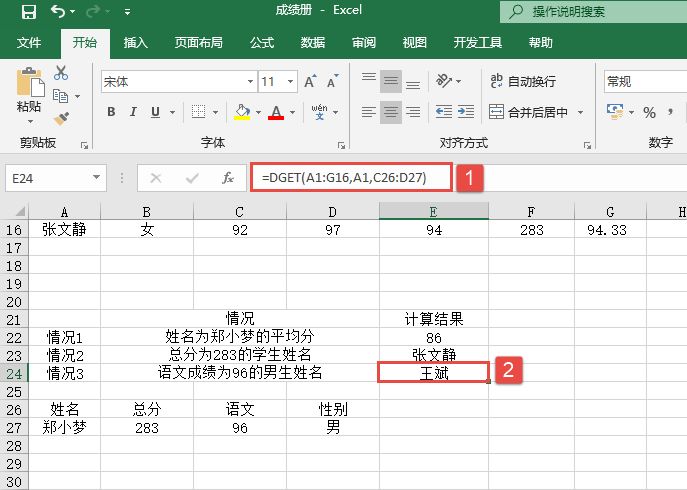The width and height of the screenshot is (687, 490).
Task: Open the 剪贴板 group dialog launcher
Action: pyautogui.click(x=84, y=145)
